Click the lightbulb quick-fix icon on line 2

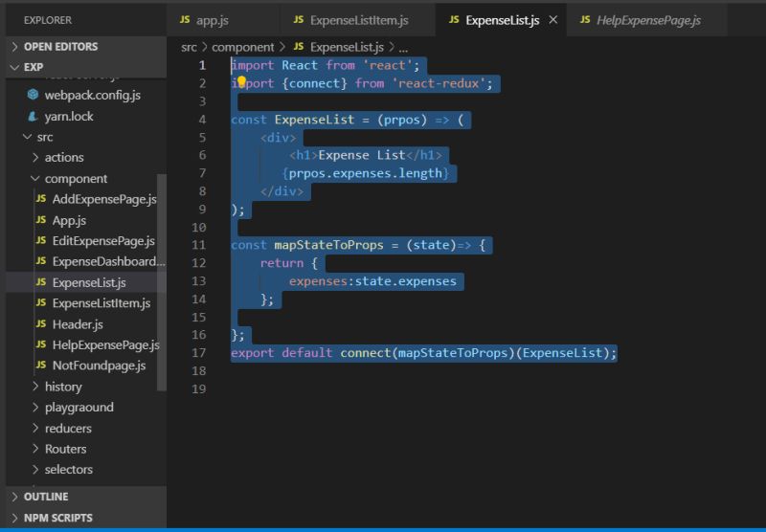click(x=241, y=81)
